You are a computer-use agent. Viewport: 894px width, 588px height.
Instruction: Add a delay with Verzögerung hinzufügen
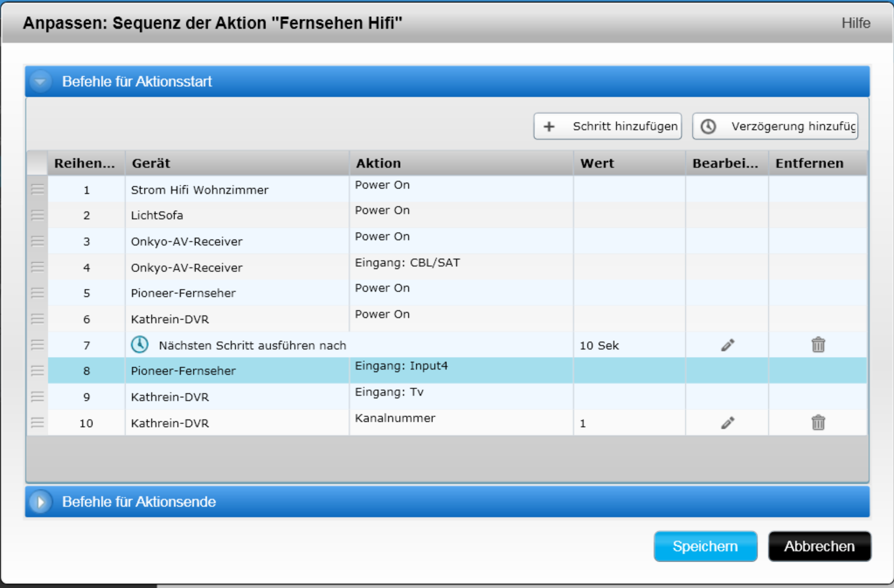(775, 126)
